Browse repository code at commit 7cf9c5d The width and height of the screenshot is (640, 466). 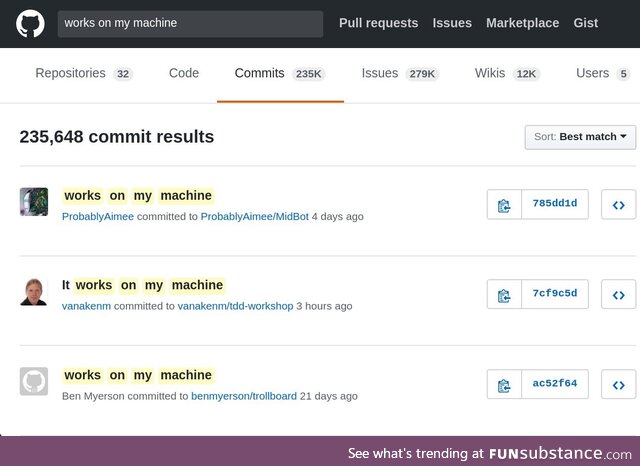618,294
